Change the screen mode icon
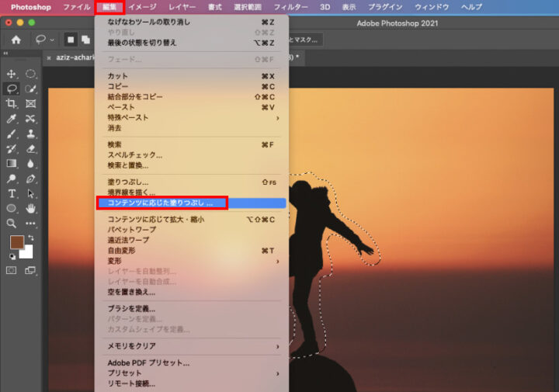 pos(30,270)
